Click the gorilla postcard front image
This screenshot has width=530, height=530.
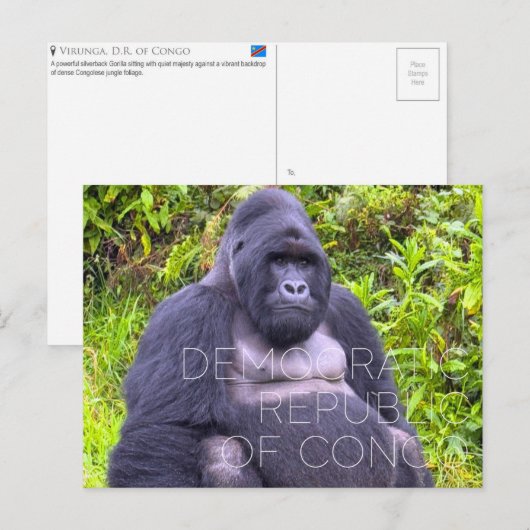pyautogui.click(x=283, y=336)
